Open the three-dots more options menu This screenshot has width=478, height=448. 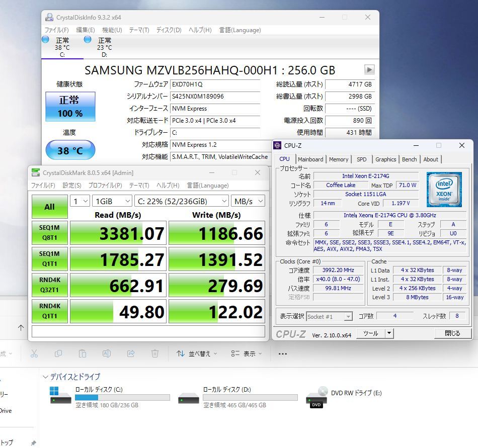click(283, 354)
